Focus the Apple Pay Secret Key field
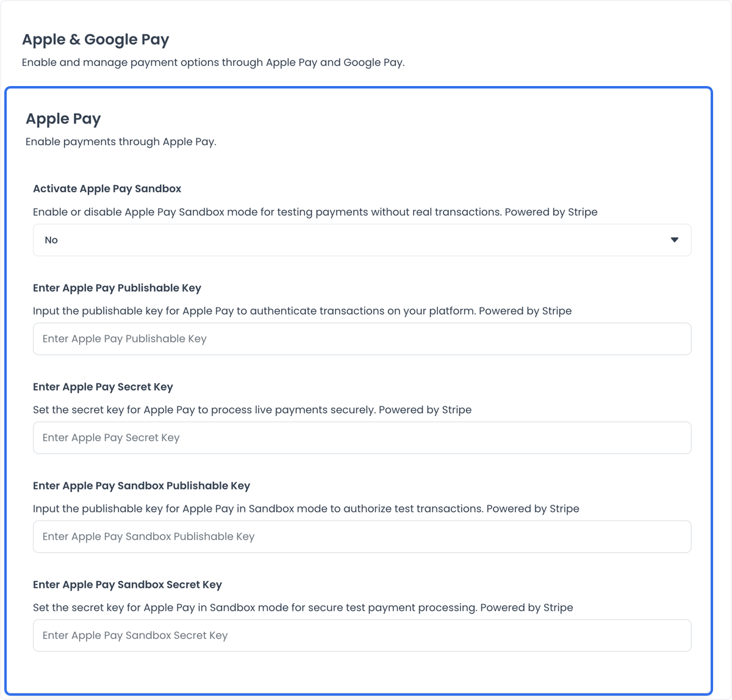The width and height of the screenshot is (732, 700). (362, 438)
